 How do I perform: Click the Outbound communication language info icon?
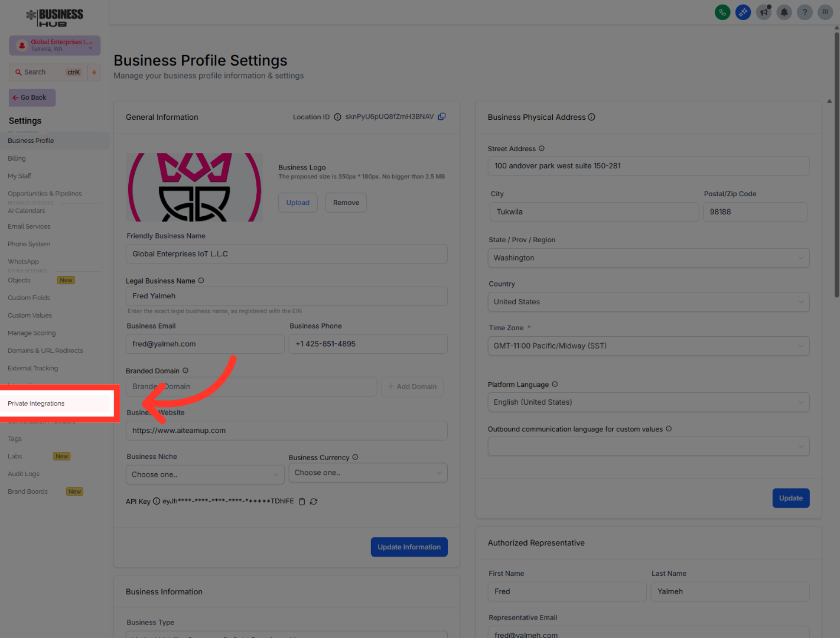pyautogui.click(x=669, y=429)
